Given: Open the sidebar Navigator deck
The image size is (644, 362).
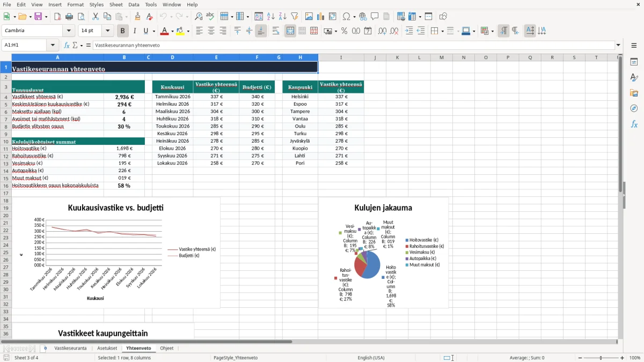Looking at the screenshot, I should coord(634,109).
